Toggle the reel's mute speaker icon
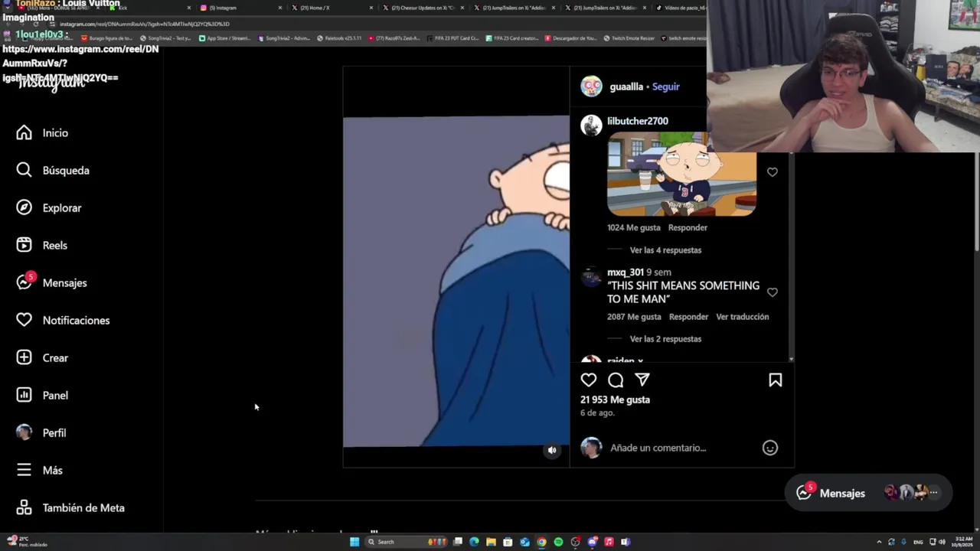The width and height of the screenshot is (980, 551). pyautogui.click(x=552, y=451)
